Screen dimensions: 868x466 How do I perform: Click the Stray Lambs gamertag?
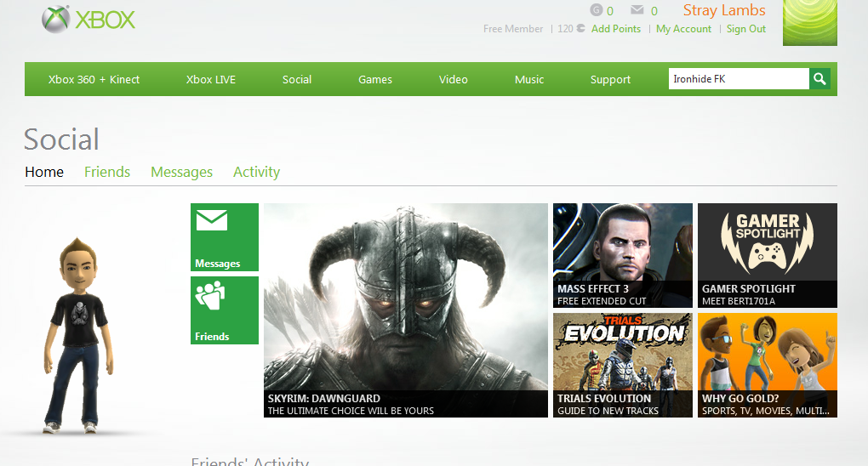(724, 10)
